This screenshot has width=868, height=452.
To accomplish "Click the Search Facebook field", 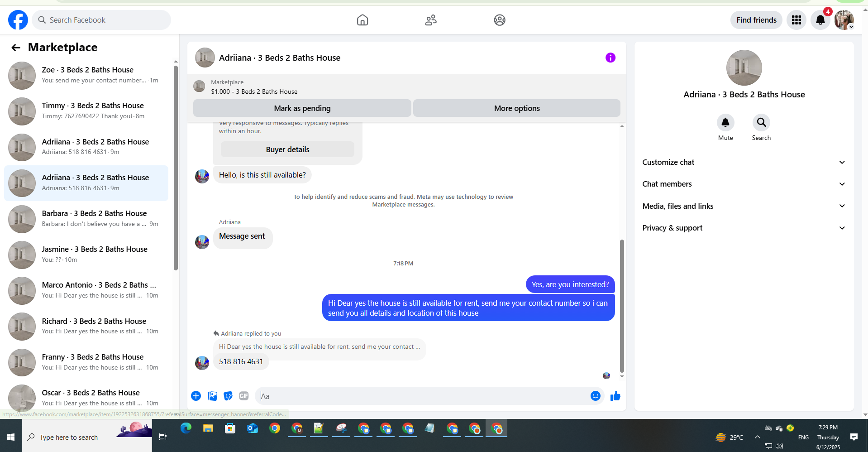I will pos(101,20).
